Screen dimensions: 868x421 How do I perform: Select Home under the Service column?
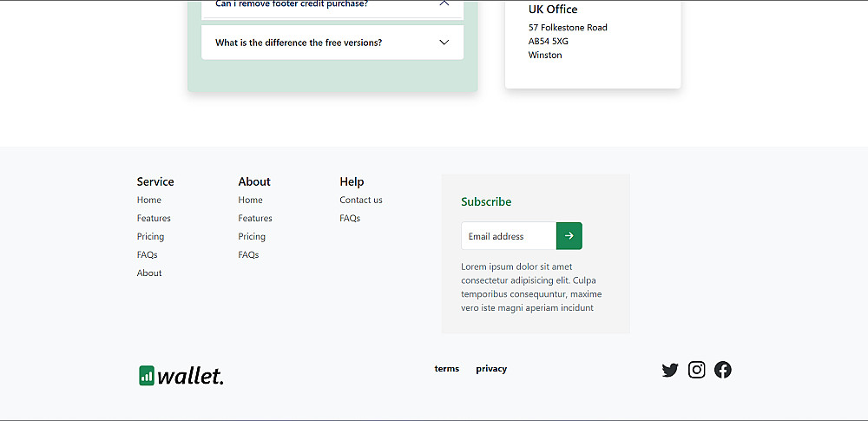click(x=149, y=200)
